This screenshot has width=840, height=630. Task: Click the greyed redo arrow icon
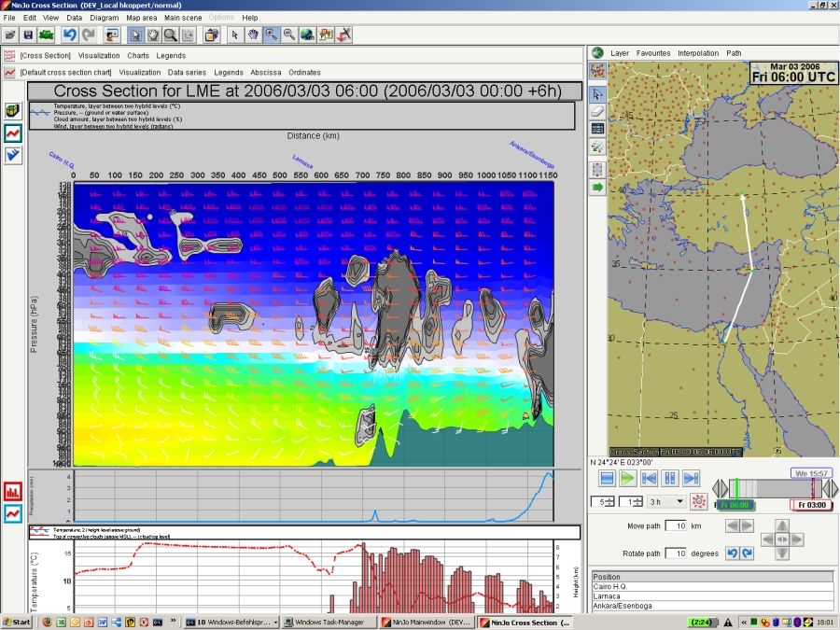coord(88,35)
